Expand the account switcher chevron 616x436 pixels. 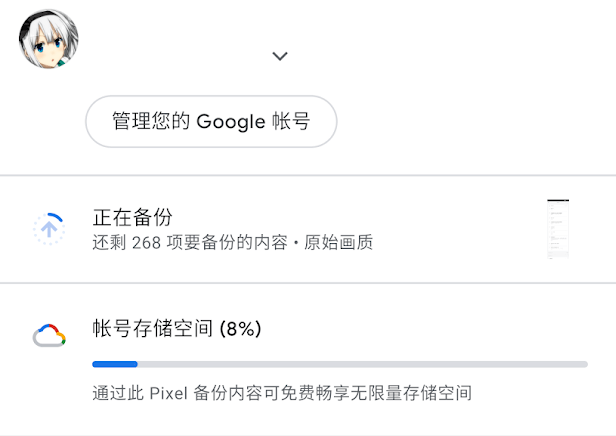[280, 56]
